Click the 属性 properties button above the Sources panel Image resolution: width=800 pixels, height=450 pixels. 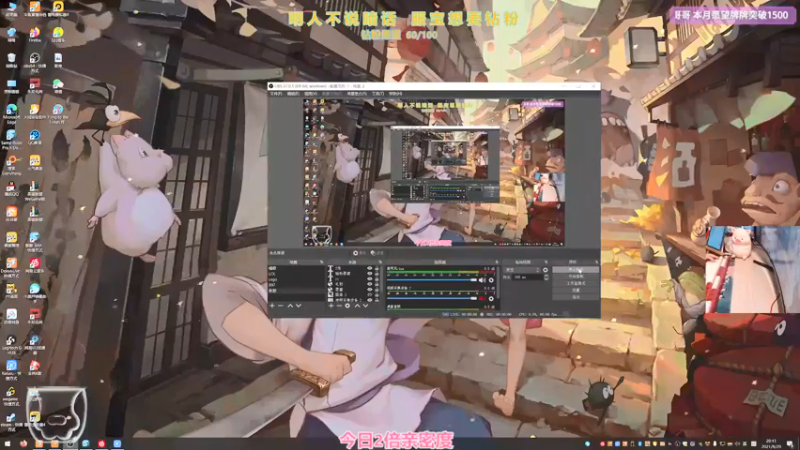[x=359, y=253]
